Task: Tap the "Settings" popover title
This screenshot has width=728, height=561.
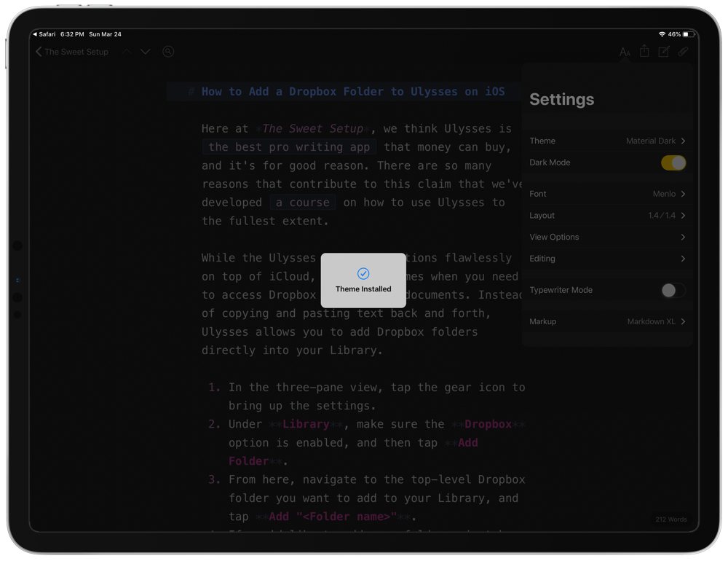Action: click(562, 100)
